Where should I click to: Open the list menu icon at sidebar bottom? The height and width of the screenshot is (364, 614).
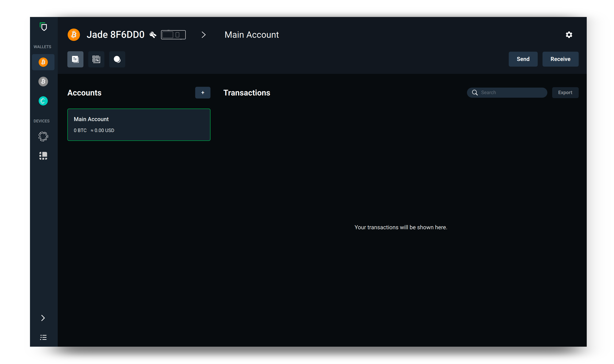[43, 337]
